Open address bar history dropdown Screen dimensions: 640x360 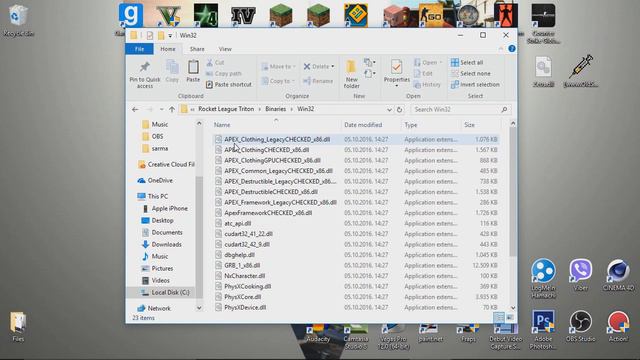point(389,109)
